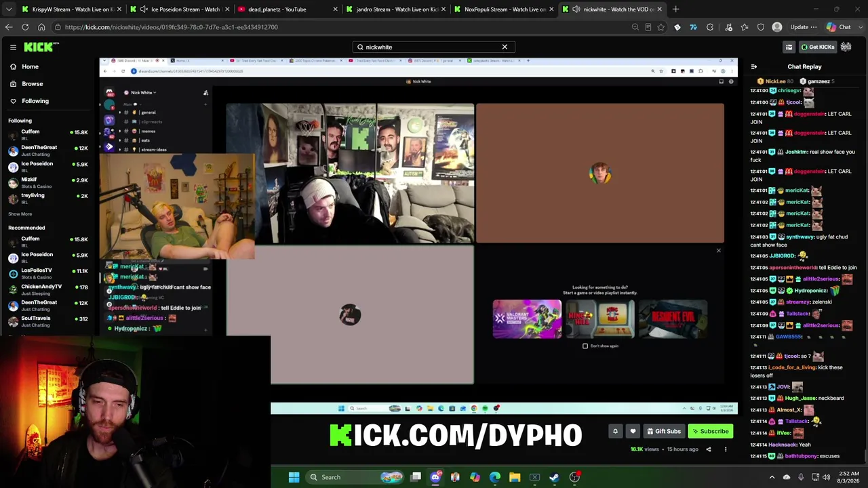
Task: Zoom out using the address bar magnifier
Action: coord(635,27)
